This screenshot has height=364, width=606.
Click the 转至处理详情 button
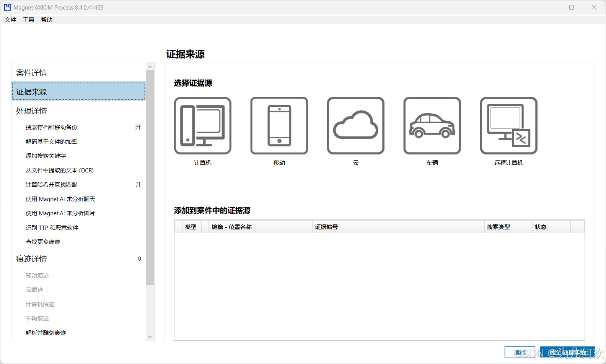pos(567,352)
